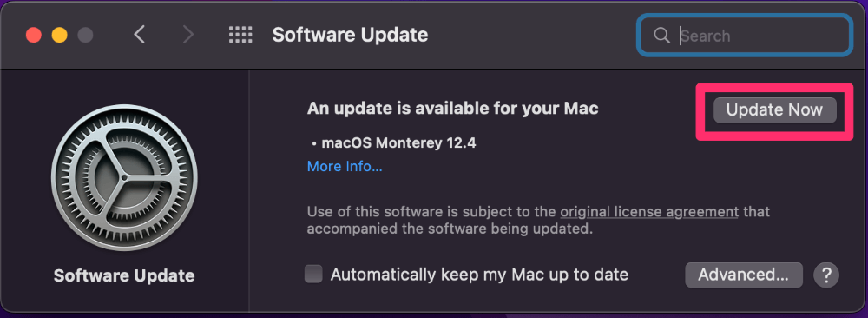Viewport: 868px width, 318px height.
Task: Enable Automatically keep my Mac up to date
Action: pyautogui.click(x=314, y=275)
